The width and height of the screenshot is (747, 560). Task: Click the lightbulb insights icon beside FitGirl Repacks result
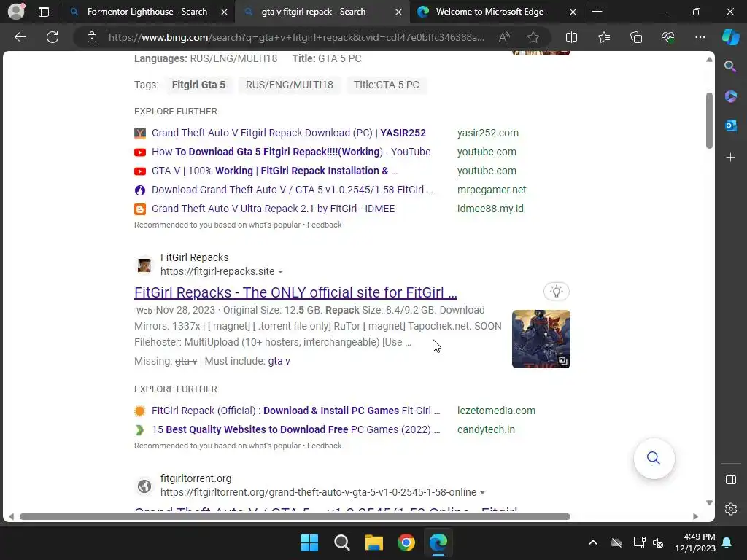(556, 292)
